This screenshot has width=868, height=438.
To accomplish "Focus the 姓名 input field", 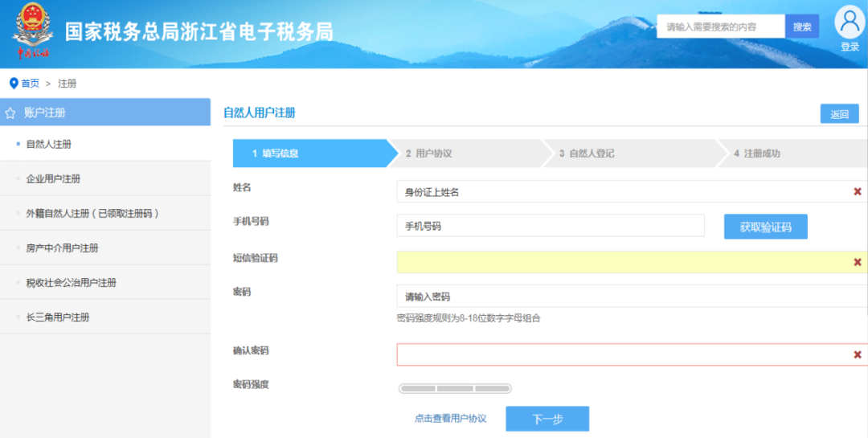I will point(633,191).
